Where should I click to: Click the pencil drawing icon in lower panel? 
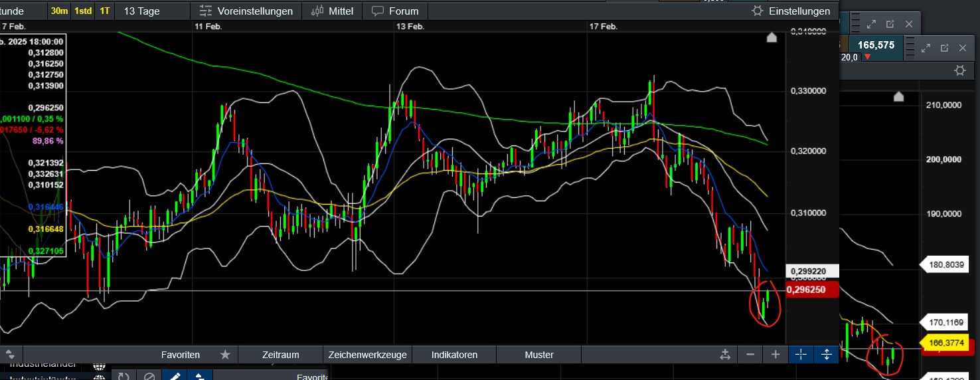[x=175, y=377]
